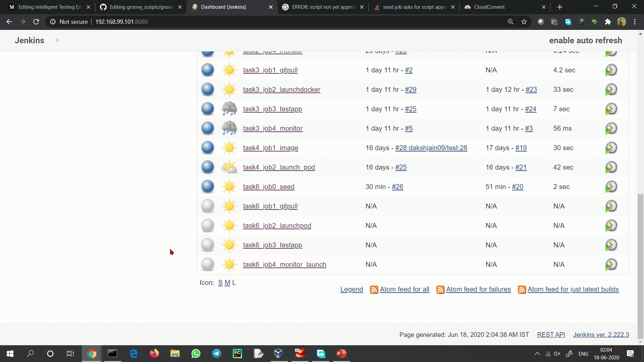Viewport: 644px width, 362px height.
Task: Switch to seed job asks for script tab
Action: 415,7
